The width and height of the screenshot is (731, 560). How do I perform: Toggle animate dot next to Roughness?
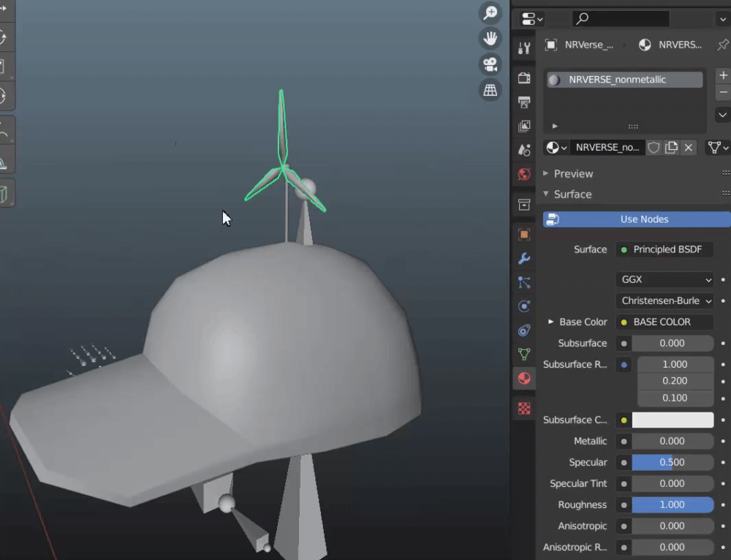[x=723, y=505]
